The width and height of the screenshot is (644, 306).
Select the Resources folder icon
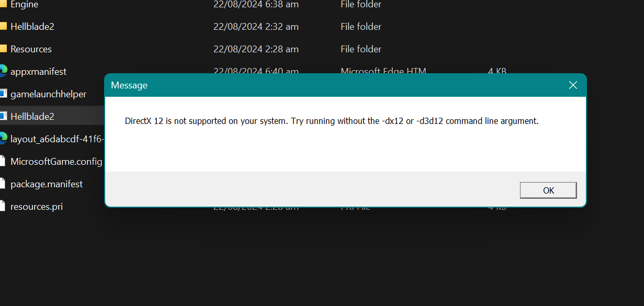3,49
